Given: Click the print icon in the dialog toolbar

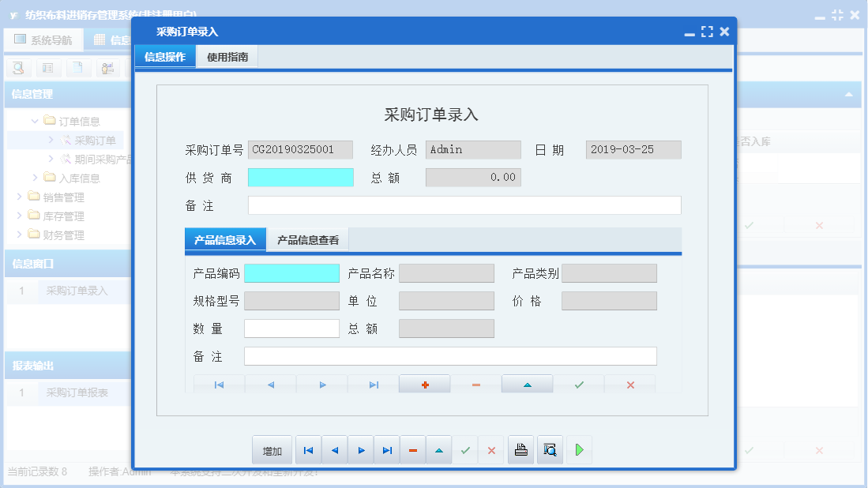Looking at the screenshot, I should (x=520, y=449).
